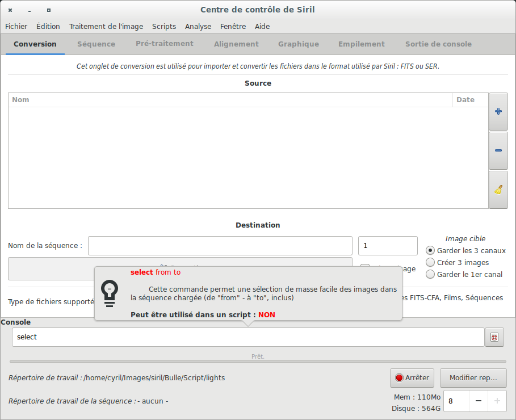The width and height of the screenshot is (516, 420).
Task: Click the 'Prêt.' status text
Action: point(258,356)
